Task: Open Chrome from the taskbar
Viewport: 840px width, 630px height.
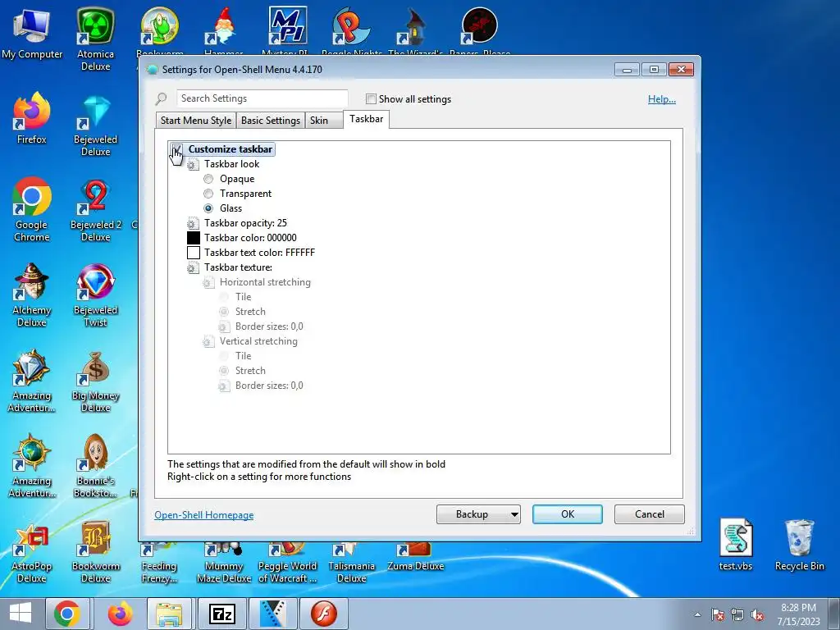Action: 67,614
